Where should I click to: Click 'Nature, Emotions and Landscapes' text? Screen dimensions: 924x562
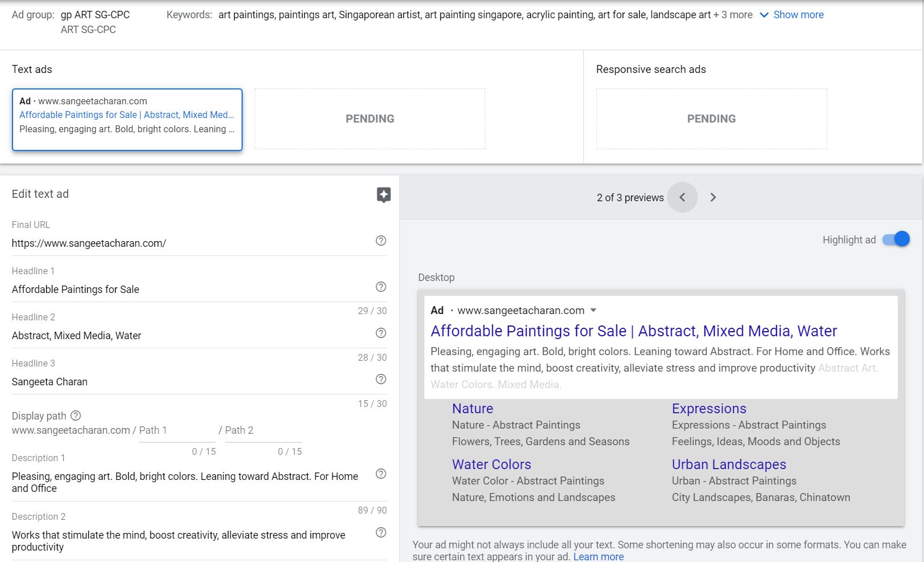pyautogui.click(x=533, y=497)
